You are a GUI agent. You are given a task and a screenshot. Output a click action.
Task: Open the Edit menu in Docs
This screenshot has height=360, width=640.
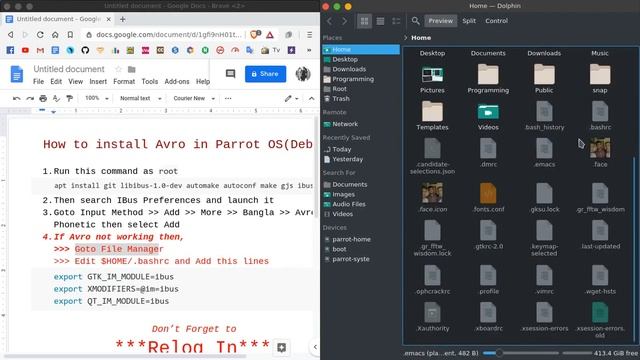(56, 82)
